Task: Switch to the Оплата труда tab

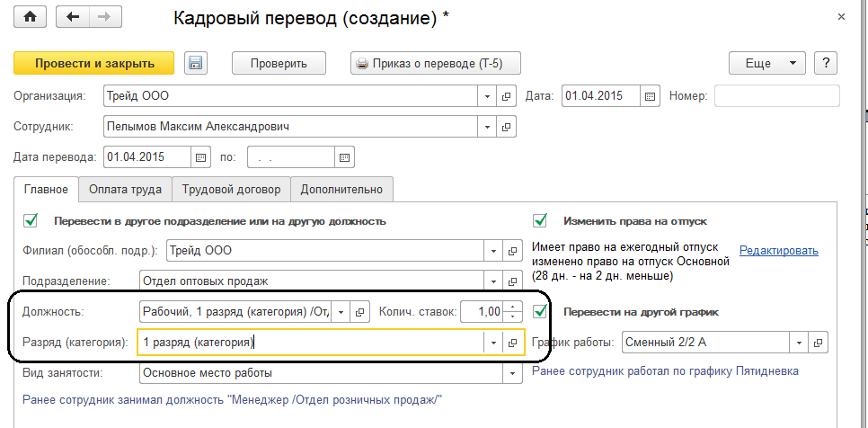Action: pos(127,190)
